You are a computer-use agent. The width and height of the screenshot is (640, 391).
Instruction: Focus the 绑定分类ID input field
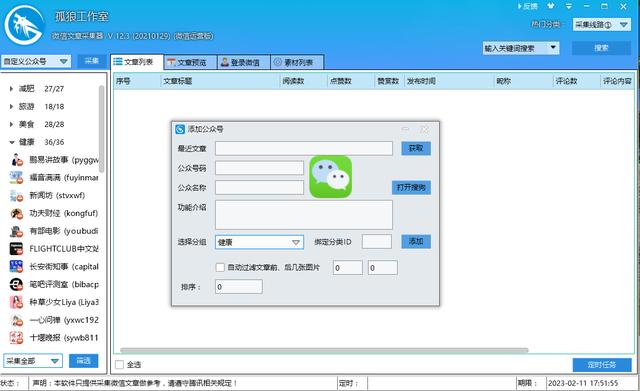[377, 242]
